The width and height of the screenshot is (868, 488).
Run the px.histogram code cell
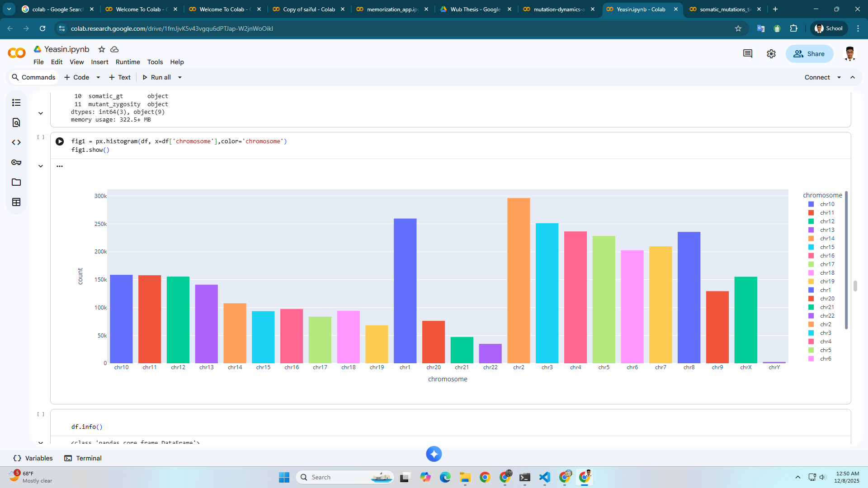(x=60, y=141)
